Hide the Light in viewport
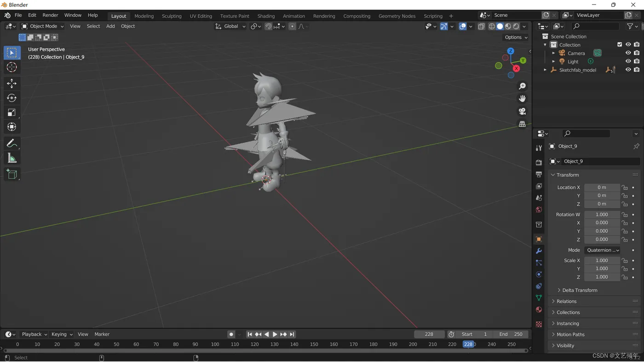The image size is (644, 362). point(628,61)
